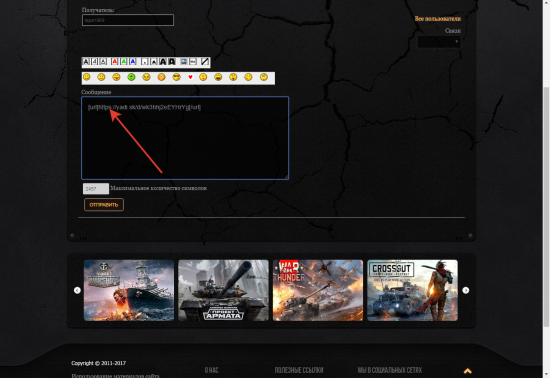Insert the first sad smiley

pos(86,77)
